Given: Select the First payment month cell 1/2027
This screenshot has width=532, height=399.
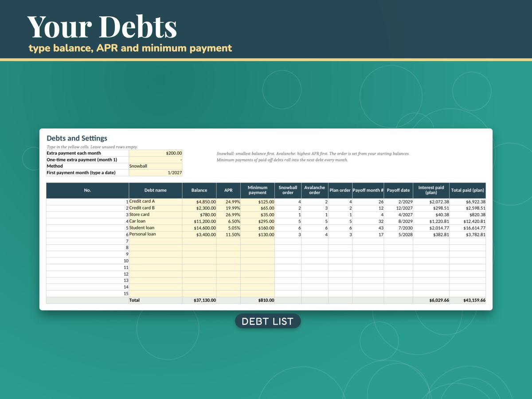Looking at the screenshot, I should 156,173.
